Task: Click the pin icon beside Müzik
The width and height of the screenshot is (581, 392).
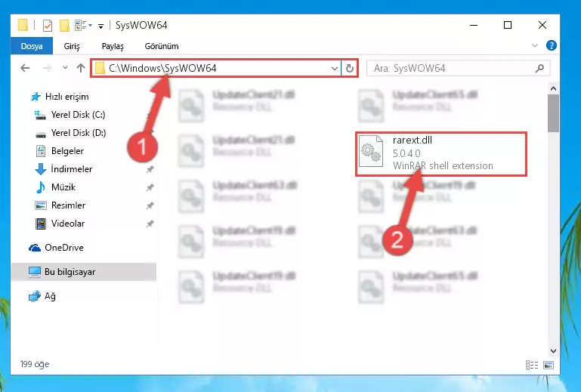Action: (x=150, y=188)
